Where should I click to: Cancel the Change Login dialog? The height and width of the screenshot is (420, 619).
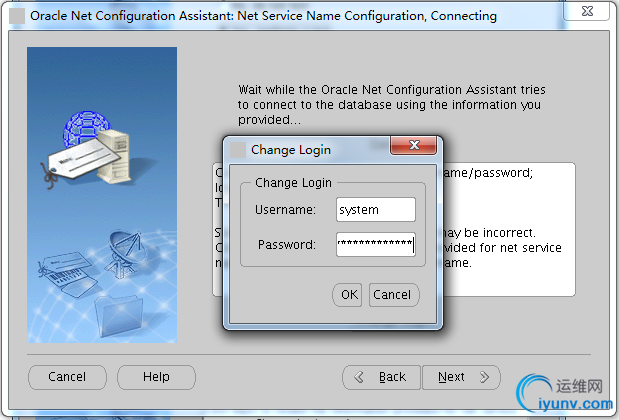click(394, 295)
